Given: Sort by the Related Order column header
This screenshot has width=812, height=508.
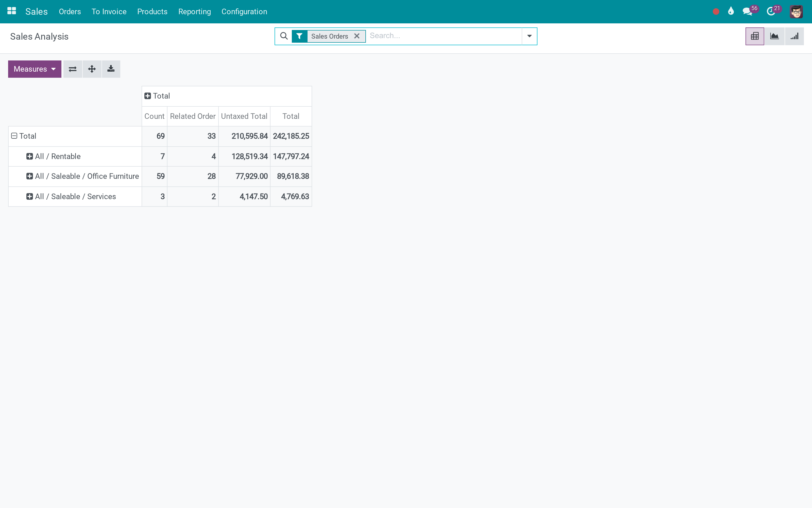Looking at the screenshot, I should [193, 116].
